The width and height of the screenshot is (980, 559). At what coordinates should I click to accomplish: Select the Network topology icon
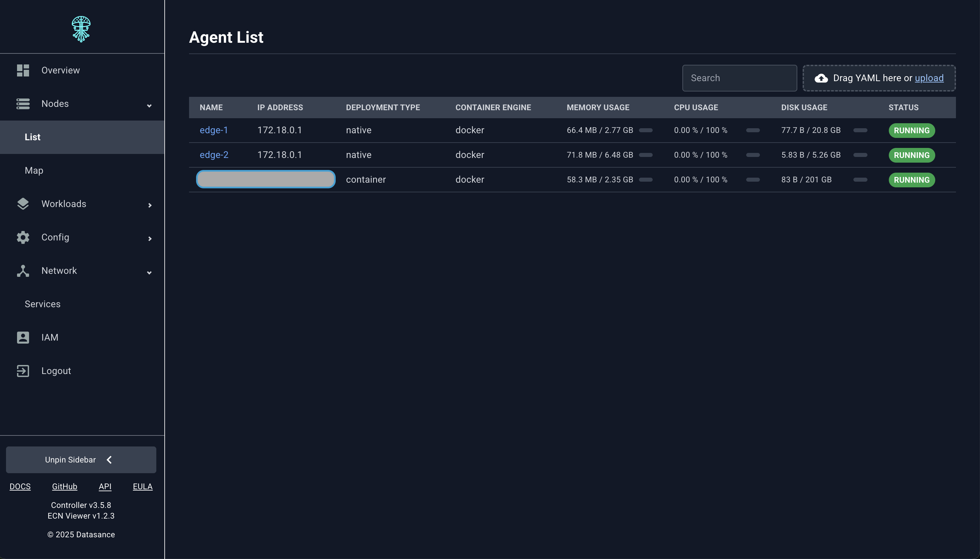[22, 270]
